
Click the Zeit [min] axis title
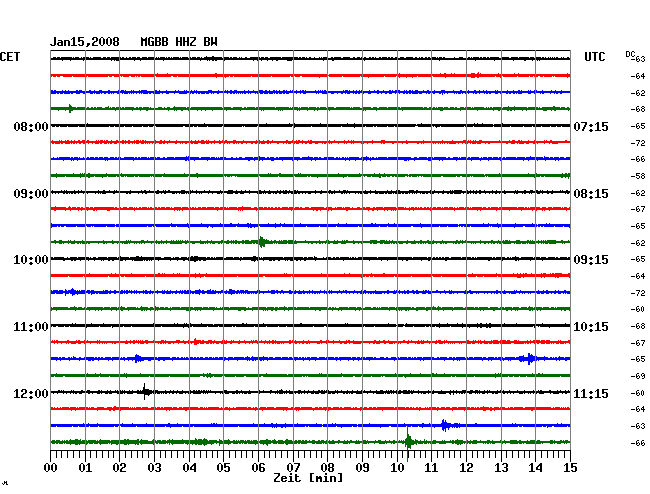(308, 478)
